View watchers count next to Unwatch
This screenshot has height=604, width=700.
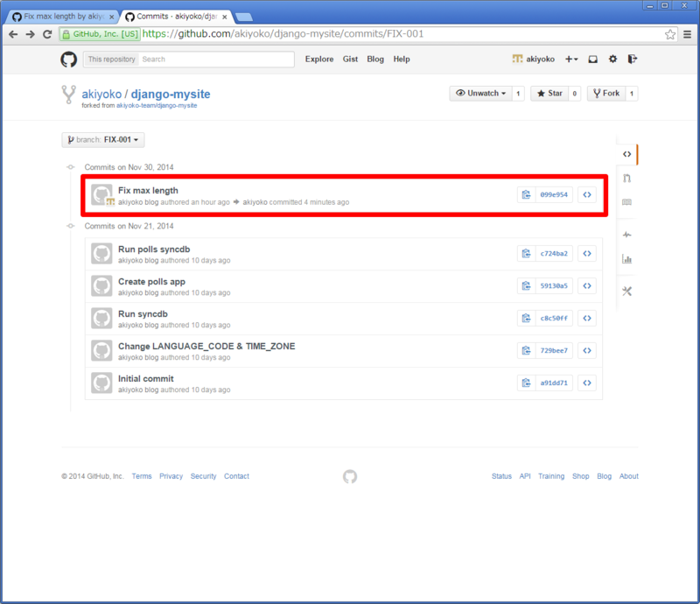coord(518,94)
